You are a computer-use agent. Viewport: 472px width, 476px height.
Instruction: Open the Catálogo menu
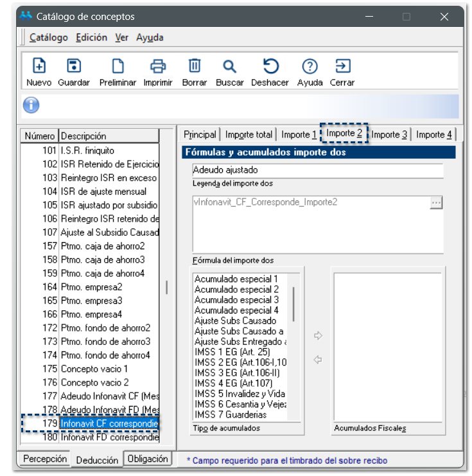tap(49, 37)
